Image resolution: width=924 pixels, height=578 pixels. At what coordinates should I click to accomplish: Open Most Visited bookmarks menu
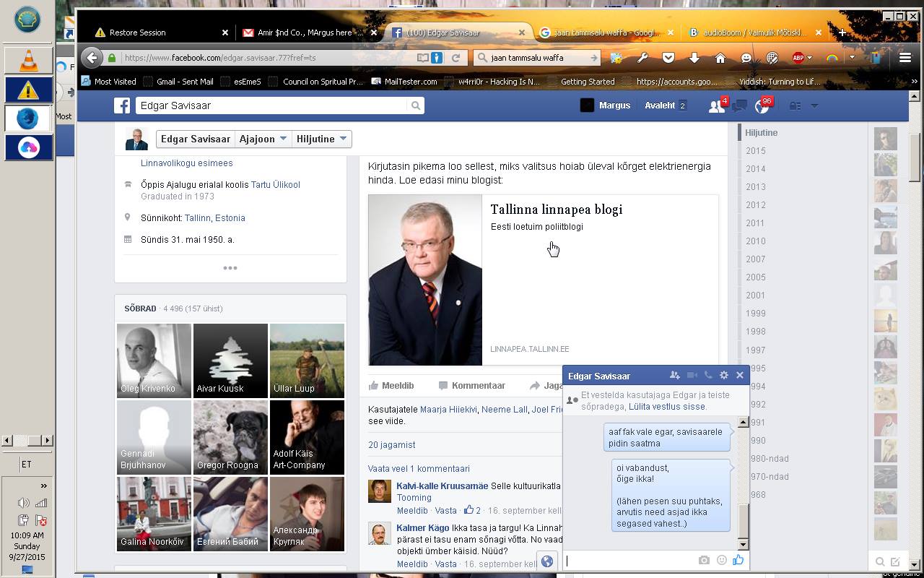pos(109,82)
